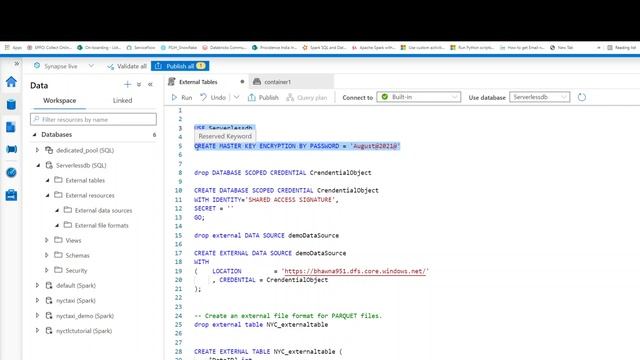Click the Schemas folder label
This screenshot has height=360, width=640.
point(78,255)
